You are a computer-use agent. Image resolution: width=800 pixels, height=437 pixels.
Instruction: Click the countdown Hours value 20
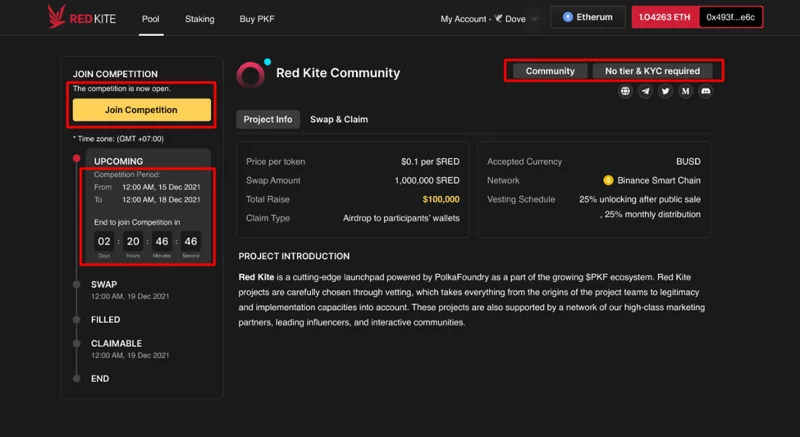pyautogui.click(x=133, y=241)
